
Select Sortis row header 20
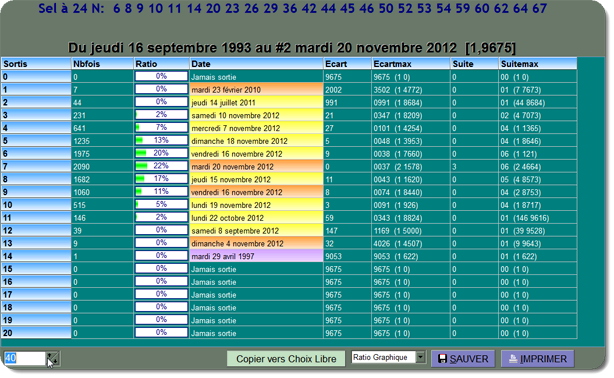36,333
